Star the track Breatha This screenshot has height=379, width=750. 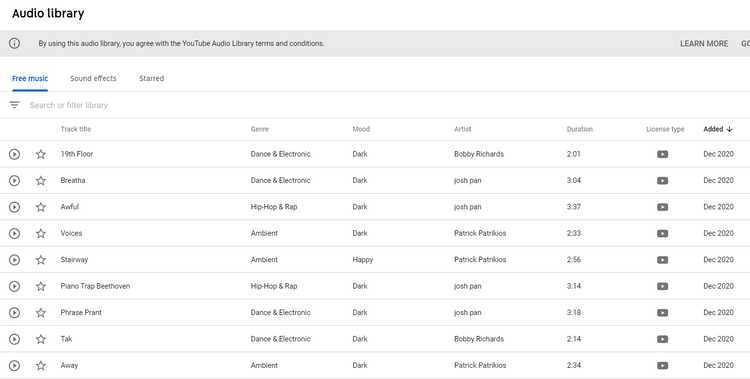point(41,180)
